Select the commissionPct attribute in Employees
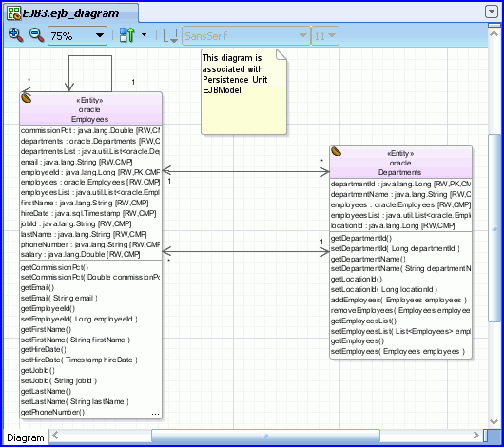The width and height of the screenshot is (504, 447). (90, 130)
